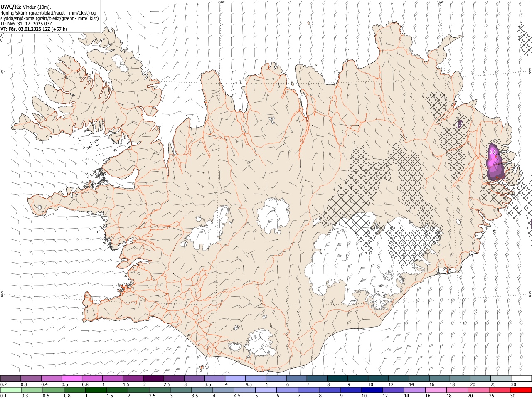Click the '15W' longitude label
Image resolution: width=532 pixels, height=399 pixels.
click(x=440, y=2)
